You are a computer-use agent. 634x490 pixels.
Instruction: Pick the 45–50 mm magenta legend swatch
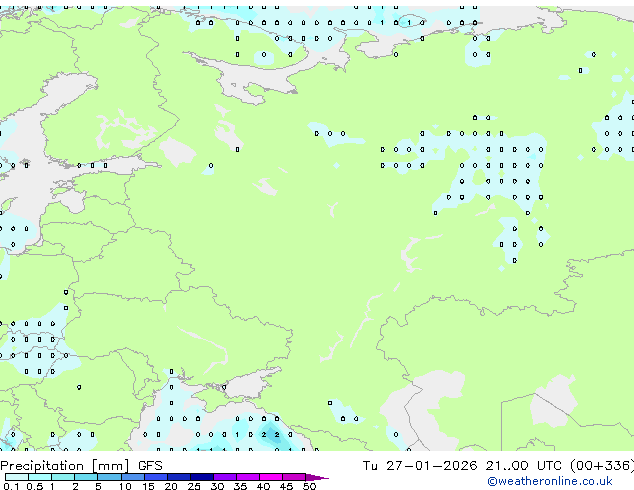[x=295, y=478]
